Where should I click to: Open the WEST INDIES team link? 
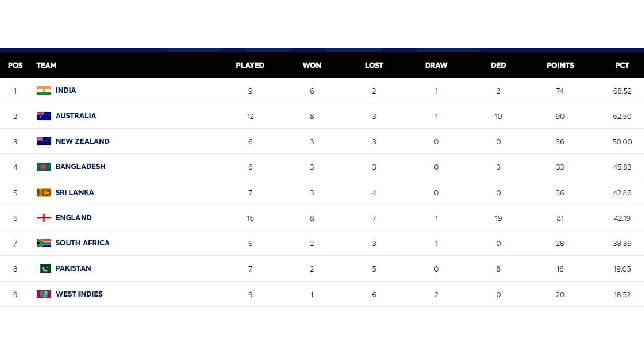coord(79,294)
